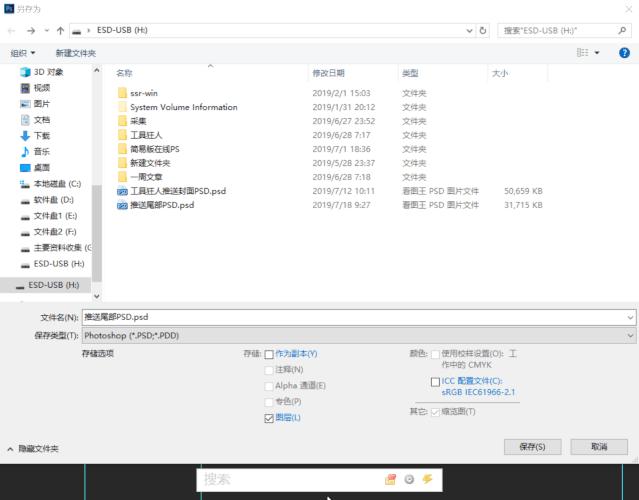Refresh the ESD-USB folder view
This screenshot has width=639, height=500.
click(x=483, y=31)
